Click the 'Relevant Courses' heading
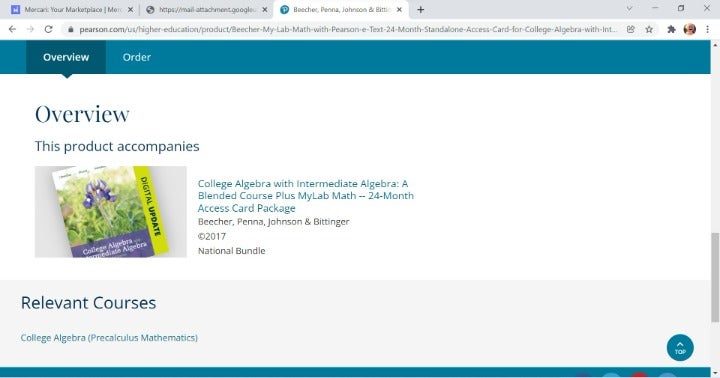The width and height of the screenshot is (720, 378). [88, 303]
